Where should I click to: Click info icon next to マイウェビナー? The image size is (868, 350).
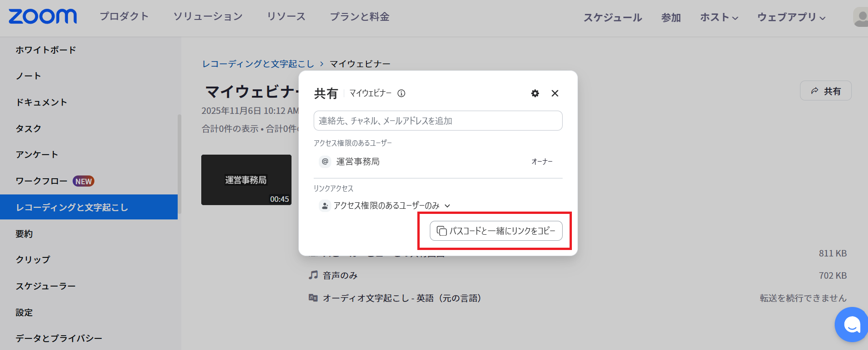[401, 94]
